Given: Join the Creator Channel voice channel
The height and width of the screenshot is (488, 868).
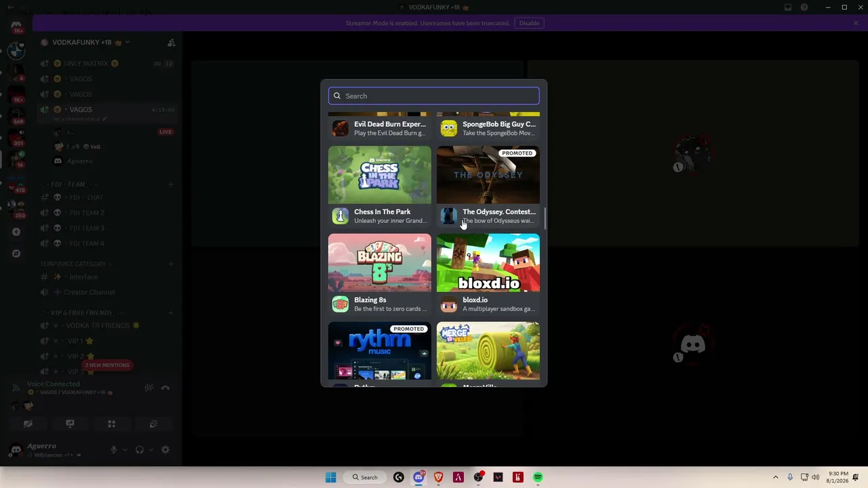Looking at the screenshot, I should [x=108, y=292].
